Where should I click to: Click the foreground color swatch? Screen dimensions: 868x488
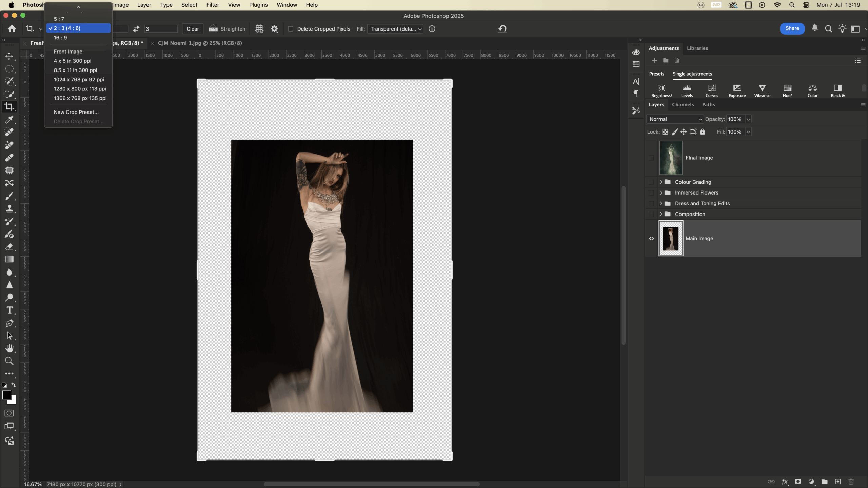pyautogui.click(x=6, y=395)
